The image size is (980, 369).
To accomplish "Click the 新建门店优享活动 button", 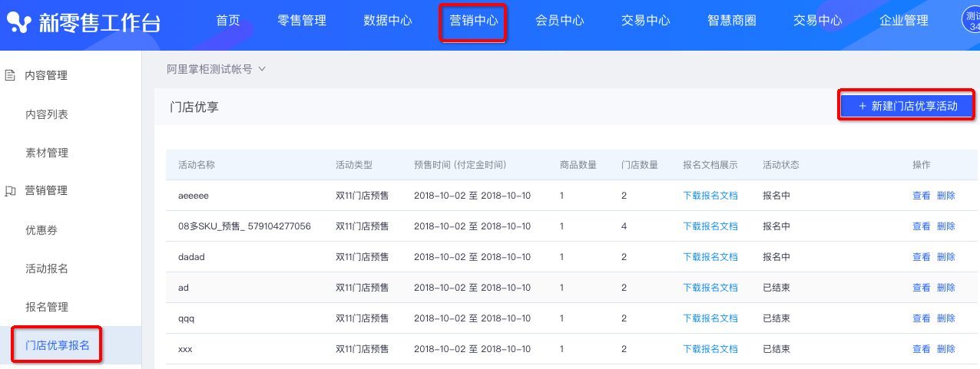I will [907, 106].
